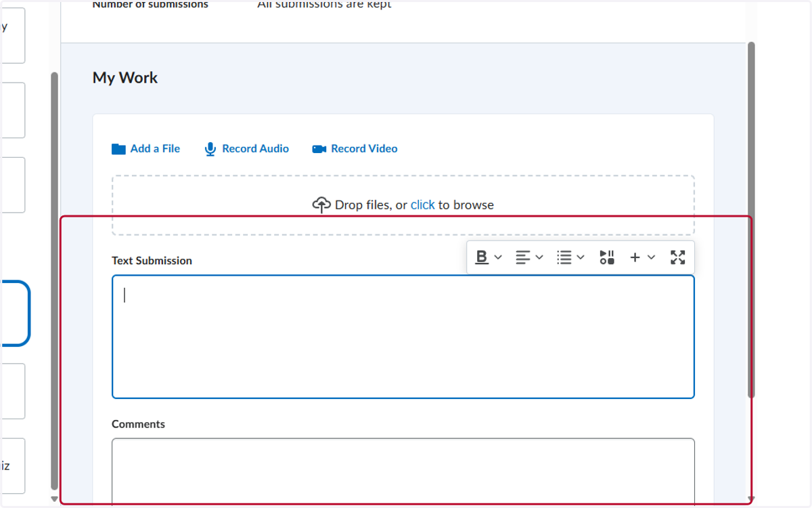The width and height of the screenshot is (812, 508).
Task: Toggle fullscreen editor mode
Action: point(677,257)
